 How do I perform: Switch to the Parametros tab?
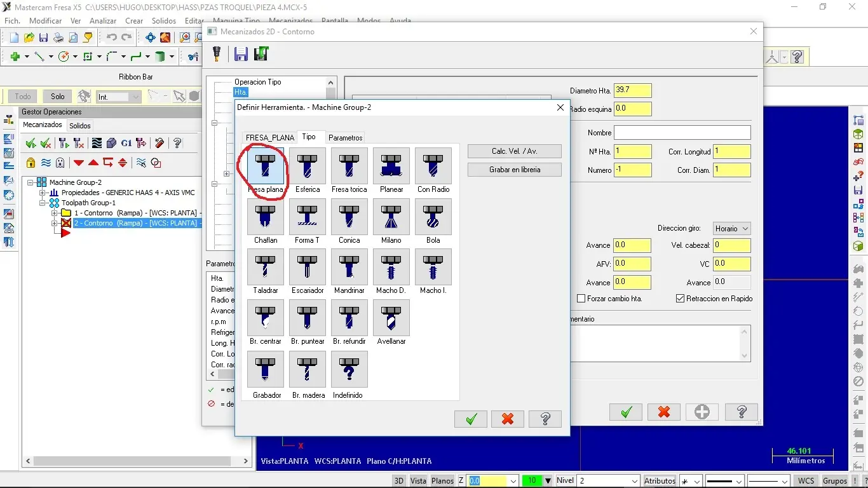(346, 138)
